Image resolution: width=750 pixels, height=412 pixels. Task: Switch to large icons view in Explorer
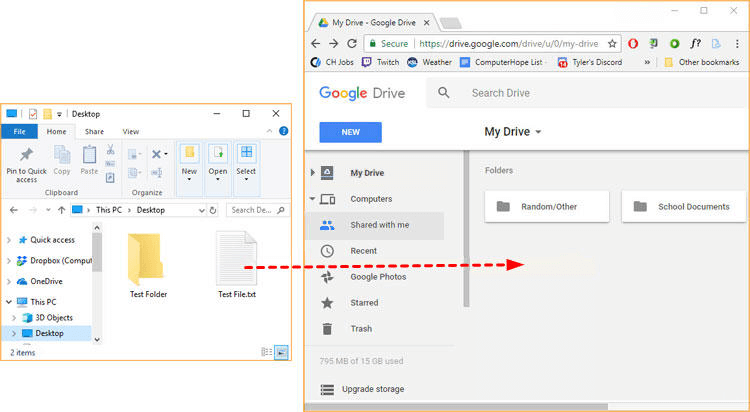[x=282, y=352]
